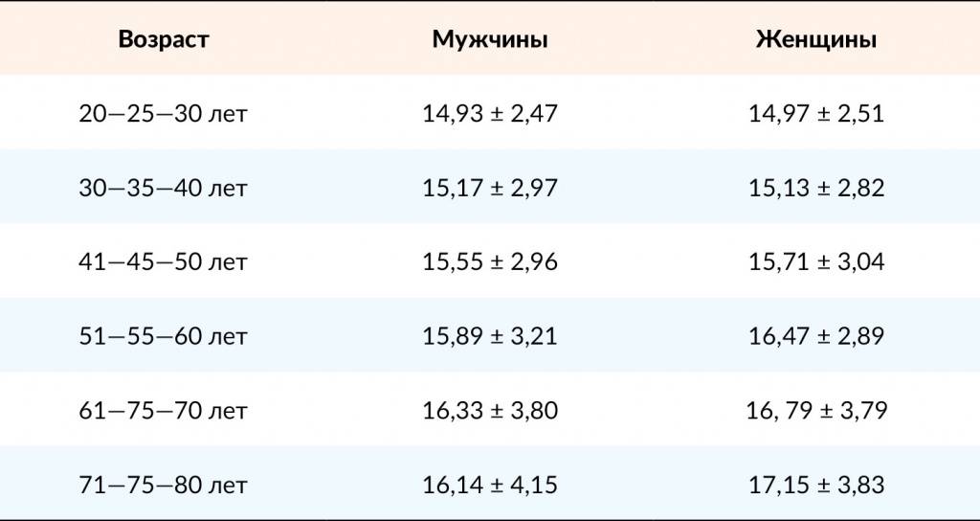
Task: Click the value 15,55 ± 2,96
Action: coord(490,261)
